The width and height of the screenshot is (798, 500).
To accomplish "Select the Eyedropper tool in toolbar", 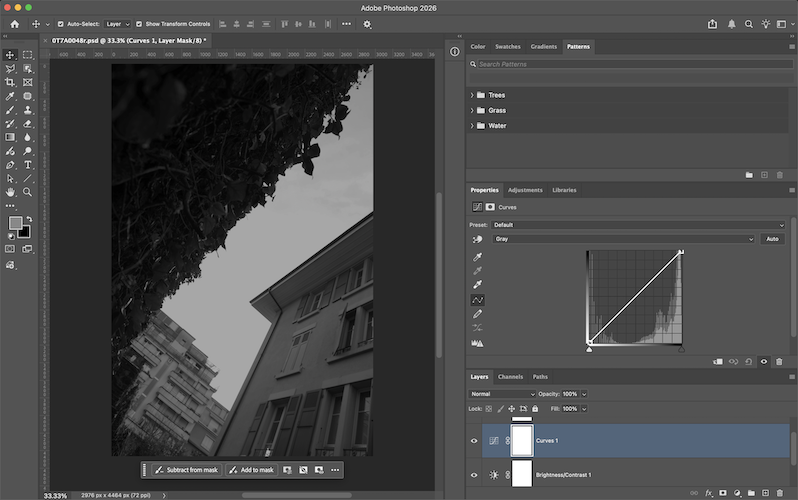I will 10,96.
